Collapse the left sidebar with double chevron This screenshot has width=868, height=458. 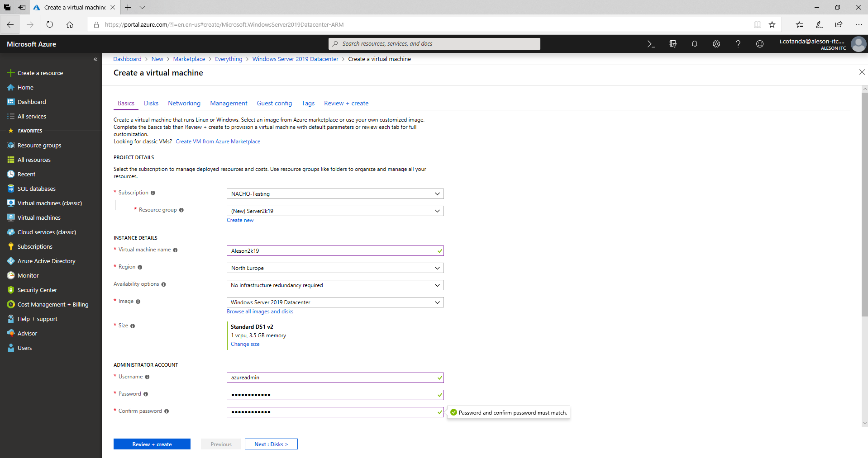[x=95, y=59]
